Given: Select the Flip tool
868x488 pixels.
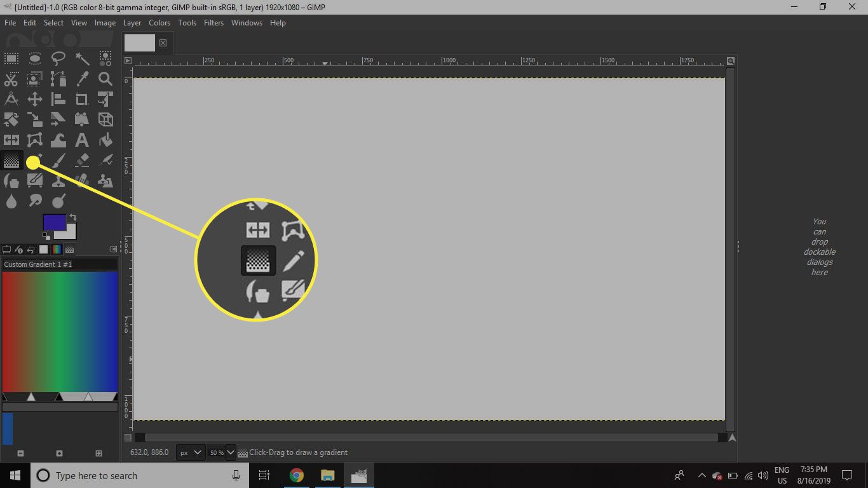Looking at the screenshot, I should click(x=11, y=140).
